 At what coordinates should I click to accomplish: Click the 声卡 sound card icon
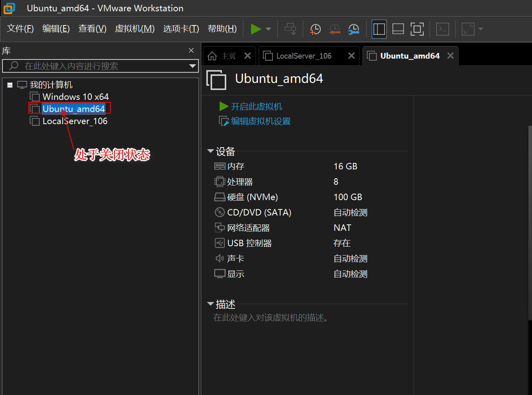tap(220, 258)
